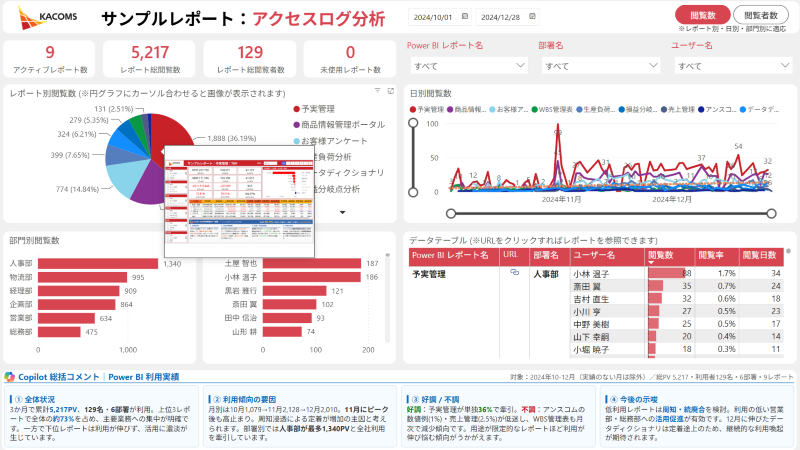
Task: Click the 2024/10/01 start date field
Action: pos(440,17)
